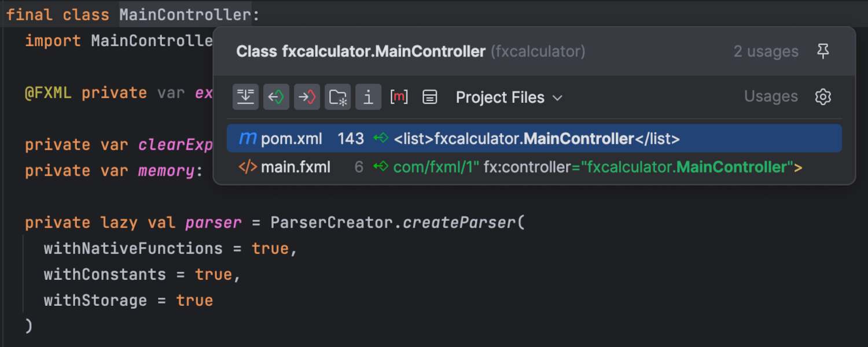Click the info 'i' toolbar icon

click(368, 97)
